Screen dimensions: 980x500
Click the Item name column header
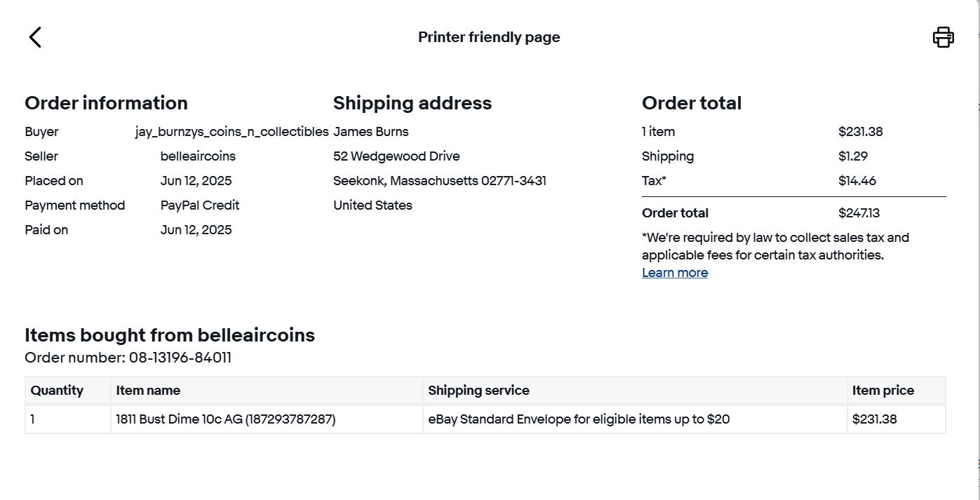[x=148, y=391]
